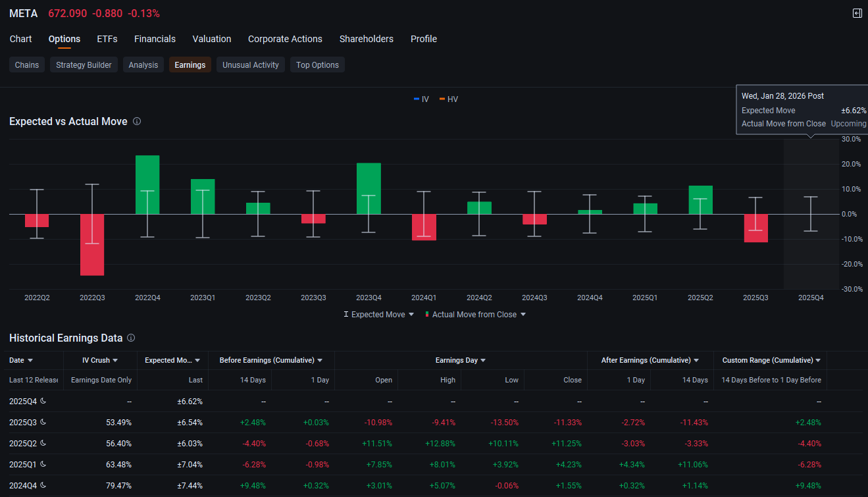Viewport: 868px width, 497px height.
Task: Switch to the Corporate Actions tab
Action: [285, 39]
